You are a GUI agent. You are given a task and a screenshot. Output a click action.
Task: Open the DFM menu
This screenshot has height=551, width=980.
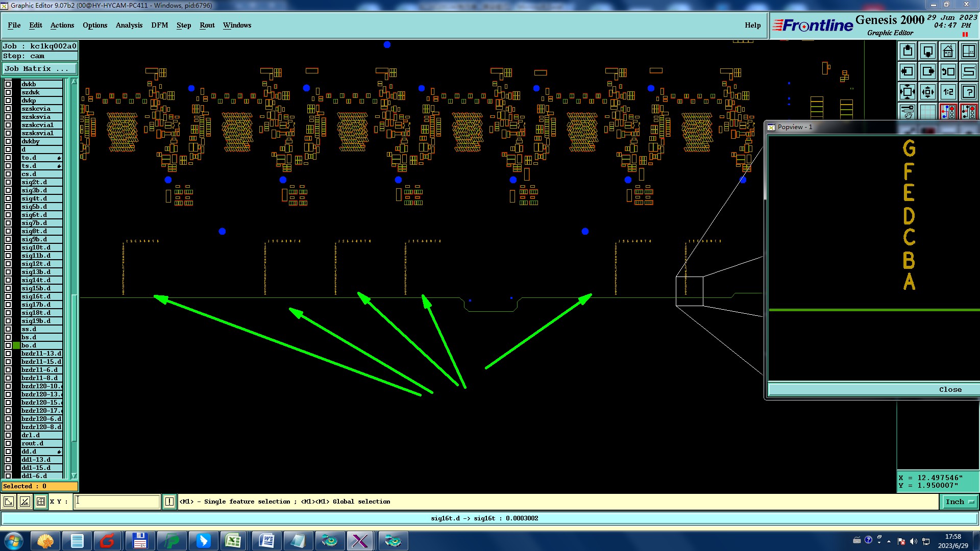159,25
